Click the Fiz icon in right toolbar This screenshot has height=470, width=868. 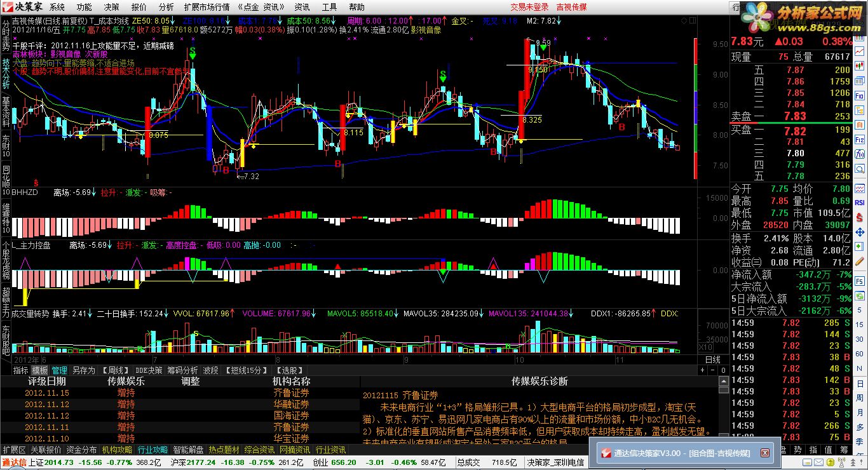point(860,140)
